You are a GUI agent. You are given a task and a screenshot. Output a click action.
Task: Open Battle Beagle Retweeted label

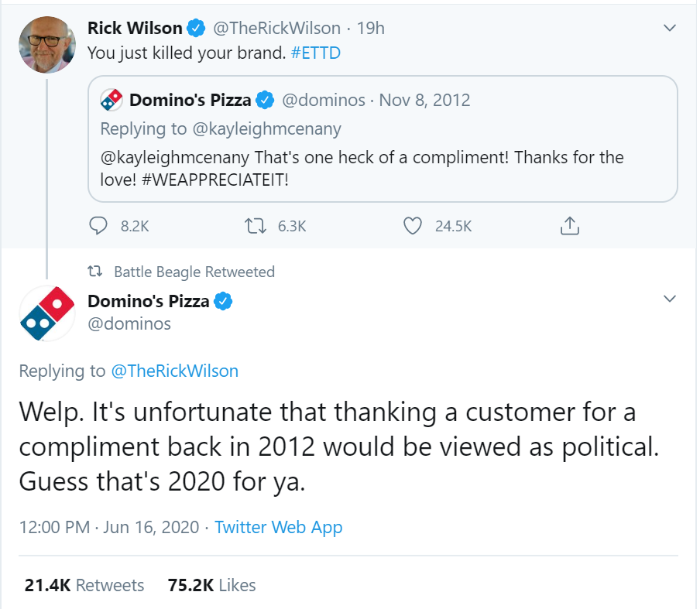(194, 272)
